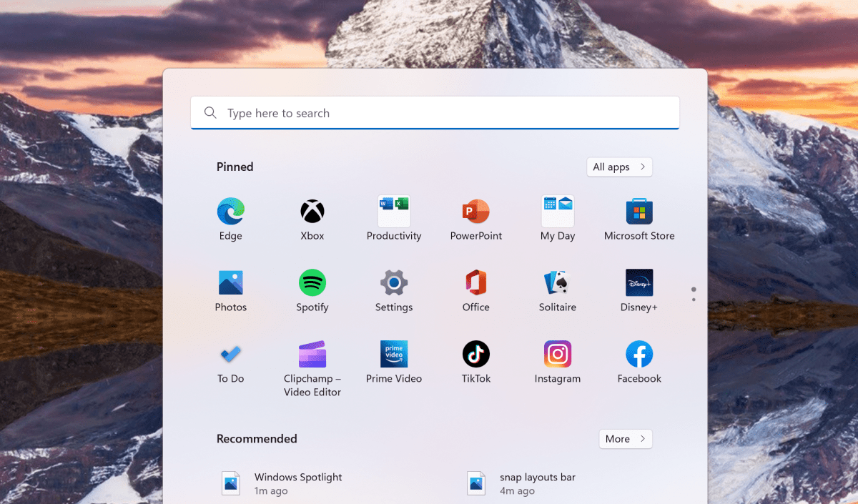Start the Solitaire game

[x=558, y=283]
